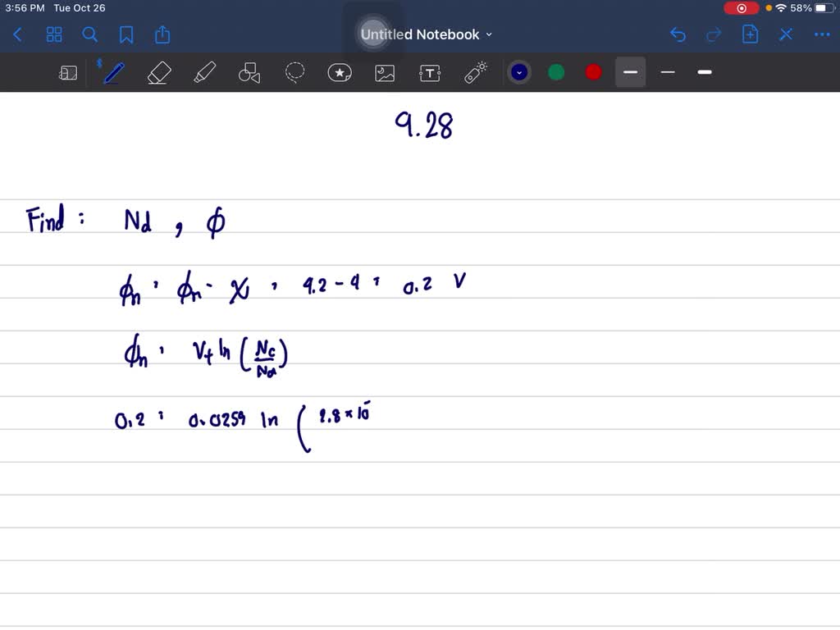
Task: Switch ink color to red
Action: pyautogui.click(x=592, y=72)
